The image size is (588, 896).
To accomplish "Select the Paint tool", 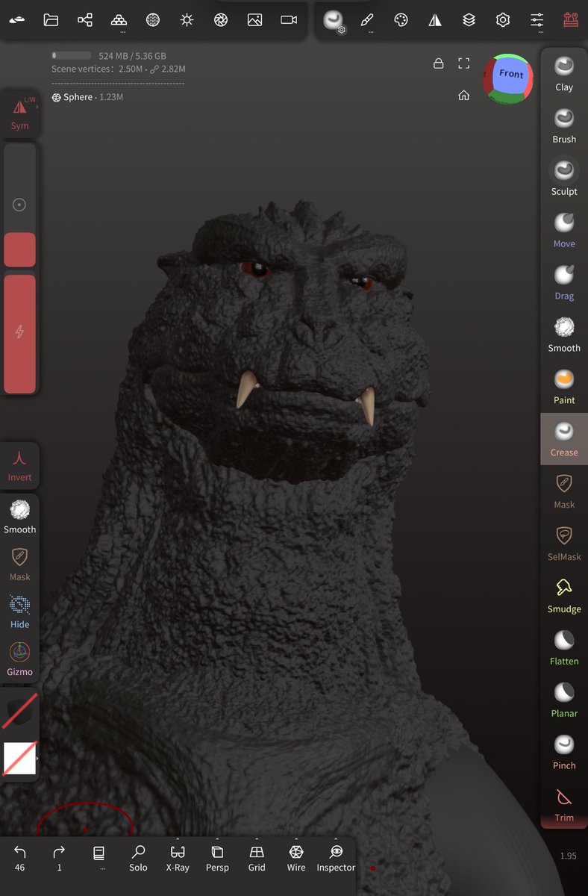I will (564, 387).
